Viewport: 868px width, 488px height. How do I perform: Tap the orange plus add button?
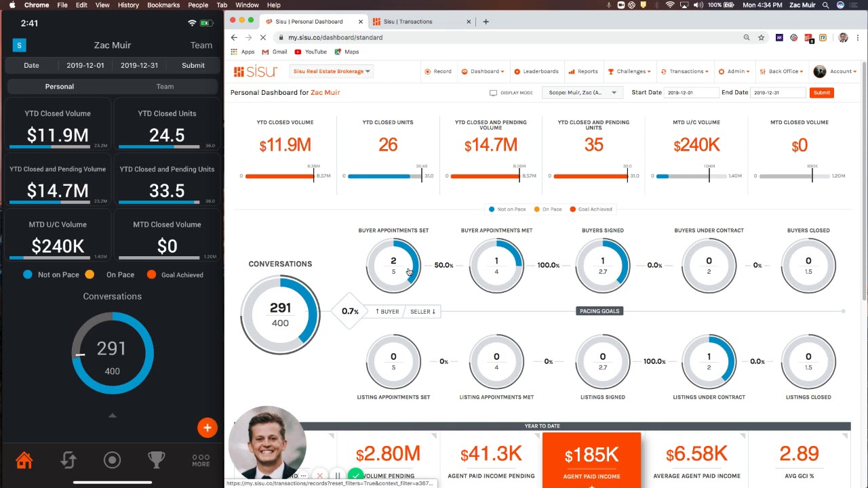(208, 428)
